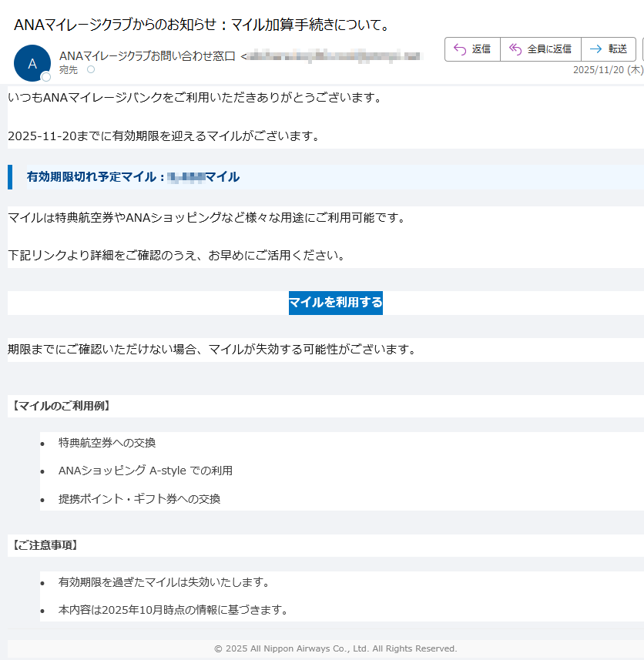Click sender name ANAマイレージクラブお問い合わせ窓口

coord(147,55)
